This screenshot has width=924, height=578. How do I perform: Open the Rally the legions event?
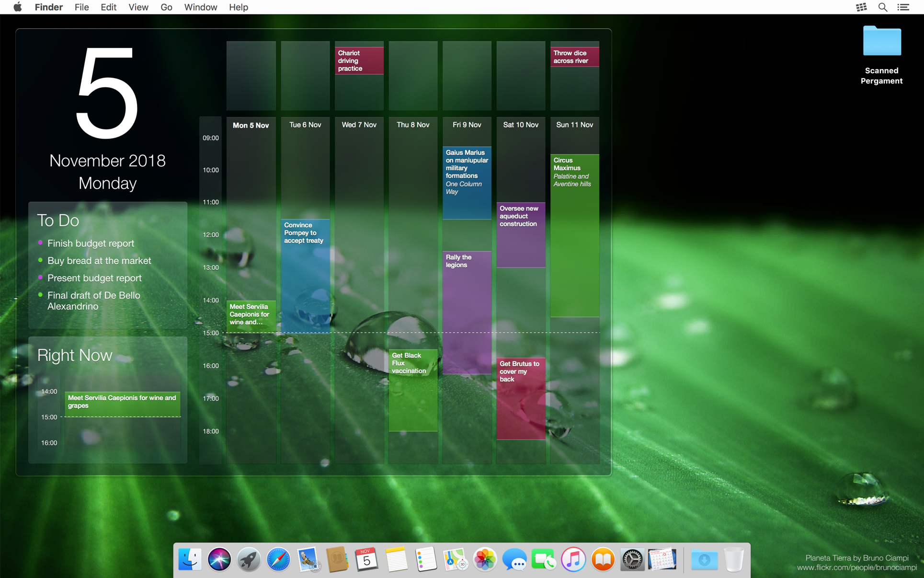[467, 312]
